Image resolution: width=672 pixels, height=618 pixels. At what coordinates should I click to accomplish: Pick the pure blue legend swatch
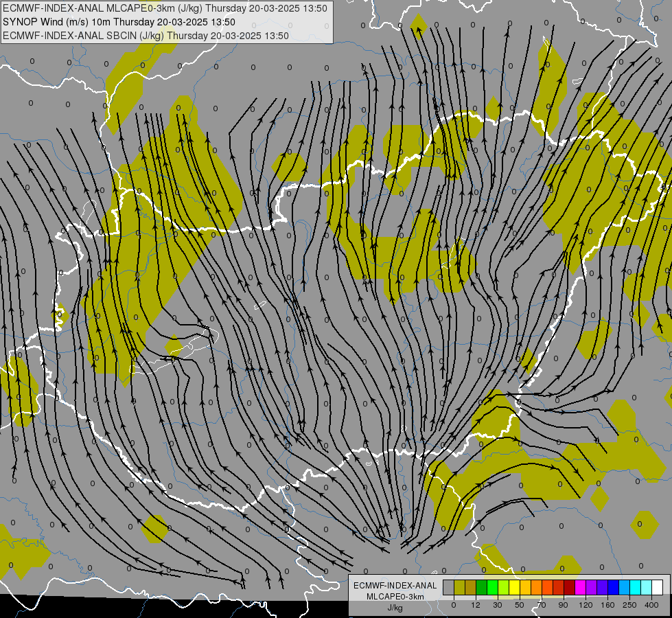[613, 587]
